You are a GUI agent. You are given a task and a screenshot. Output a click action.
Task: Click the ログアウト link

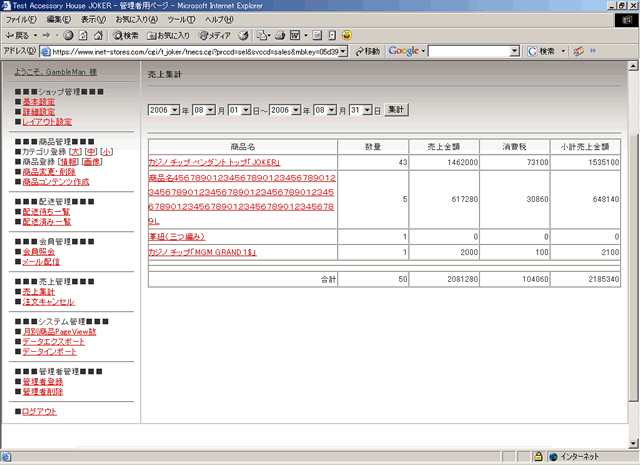point(39,411)
